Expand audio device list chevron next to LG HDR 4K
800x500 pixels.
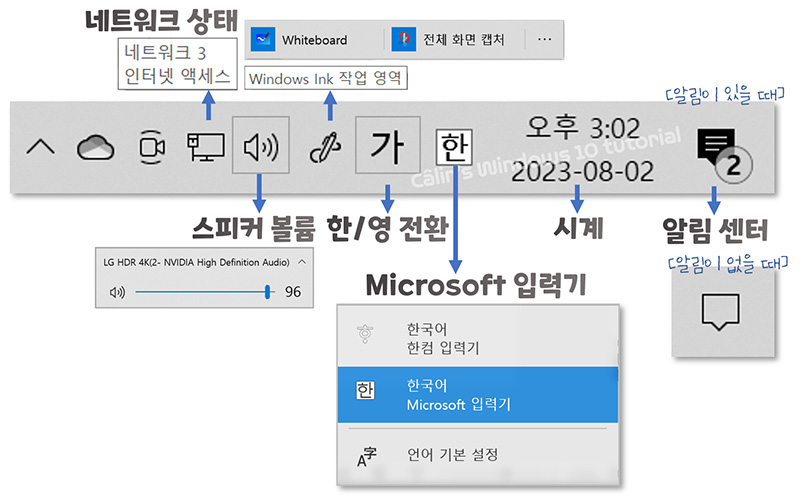(x=302, y=262)
